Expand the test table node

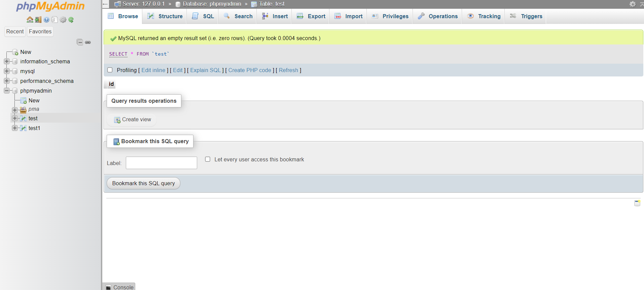14,118
